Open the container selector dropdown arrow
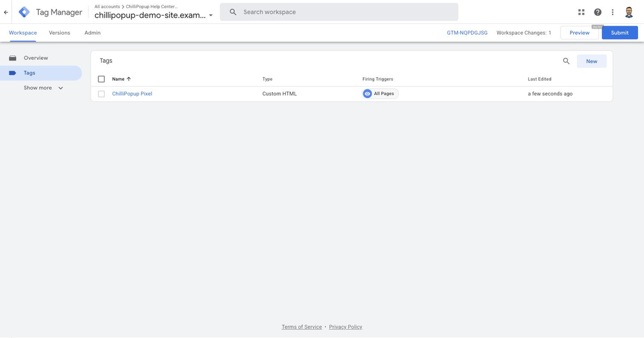This screenshot has width=644, height=338. pos(211,16)
